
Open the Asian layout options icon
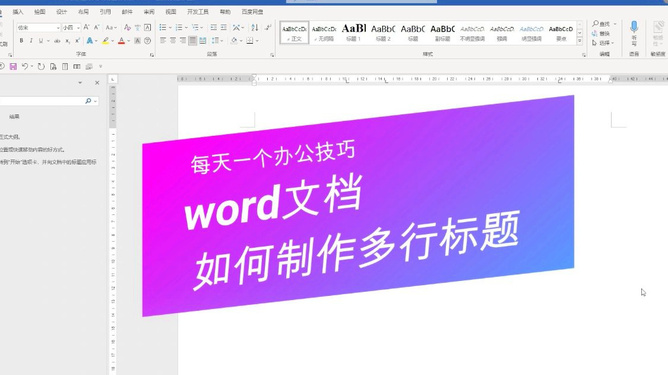pyautogui.click(x=236, y=28)
